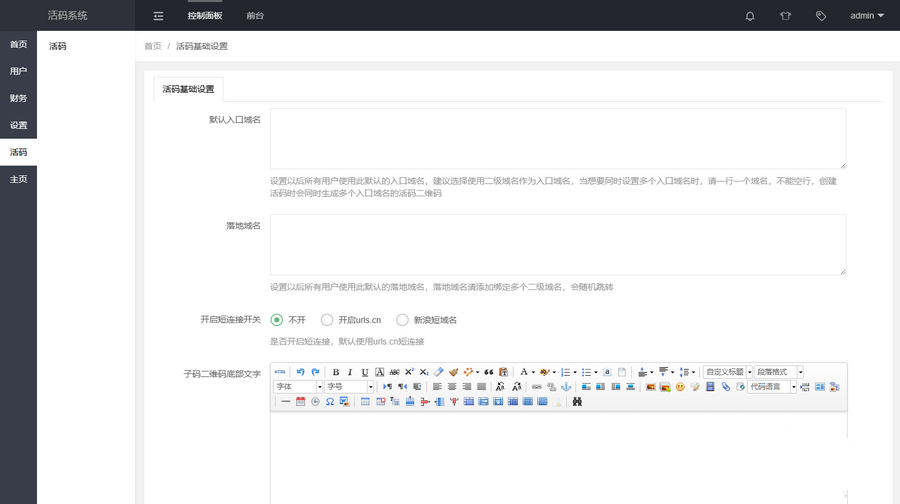Activate the format painter brush
Image resolution: width=900 pixels, height=504 pixels.
(x=453, y=372)
